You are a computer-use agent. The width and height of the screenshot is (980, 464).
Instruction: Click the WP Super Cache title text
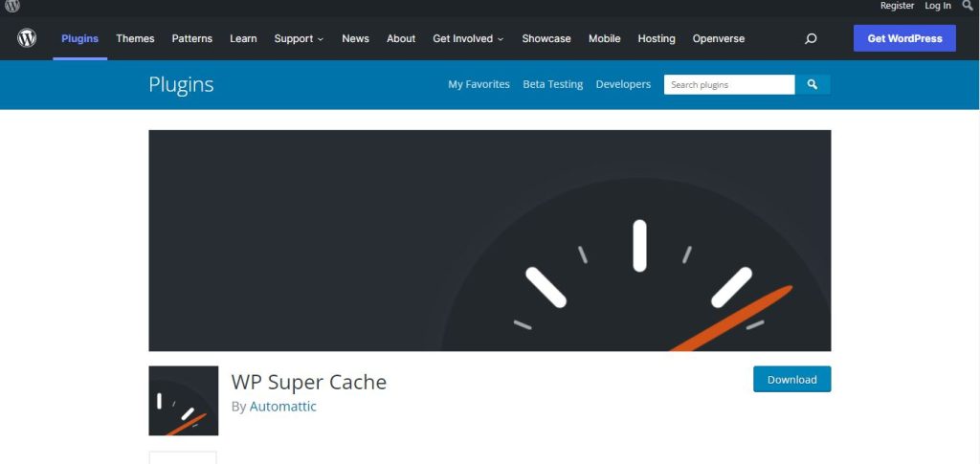309,382
